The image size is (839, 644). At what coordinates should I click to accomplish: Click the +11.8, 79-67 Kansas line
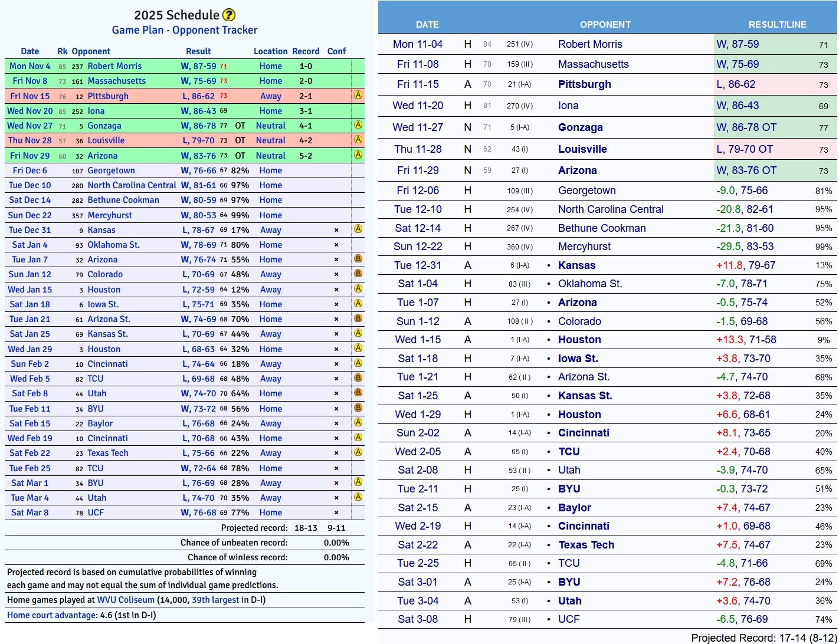(x=746, y=265)
